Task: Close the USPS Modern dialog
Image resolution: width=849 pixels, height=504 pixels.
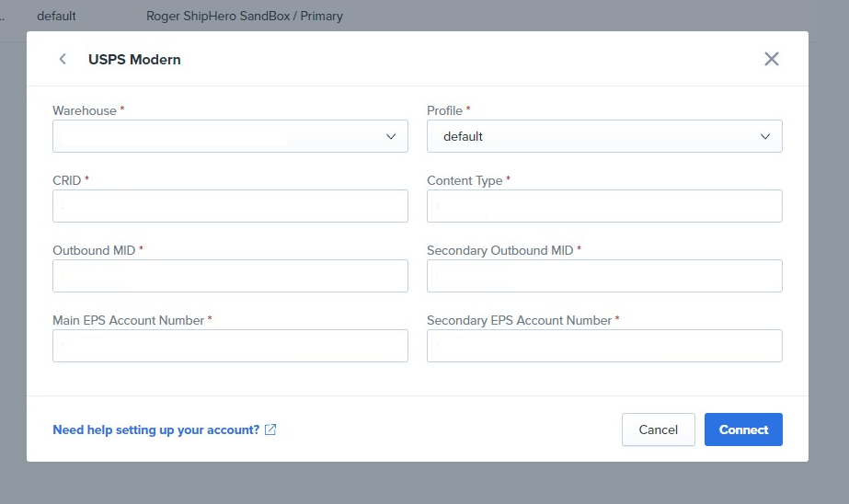Action: (771, 59)
